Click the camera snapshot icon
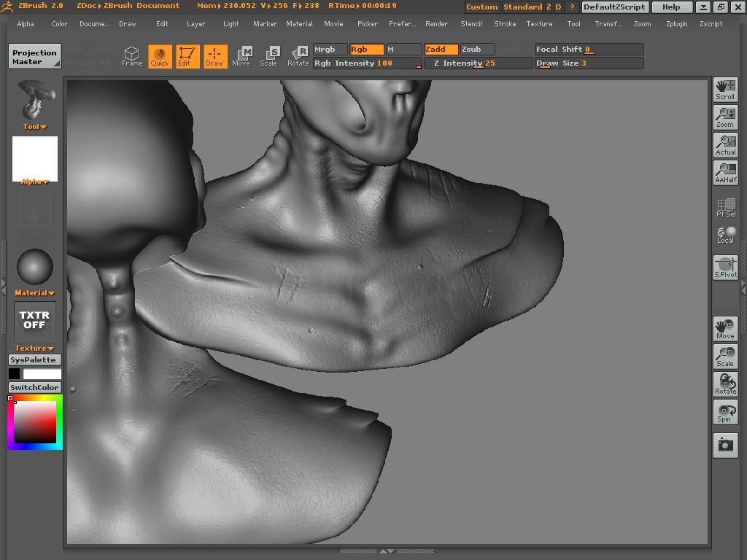The width and height of the screenshot is (747, 560). [x=725, y=444]
